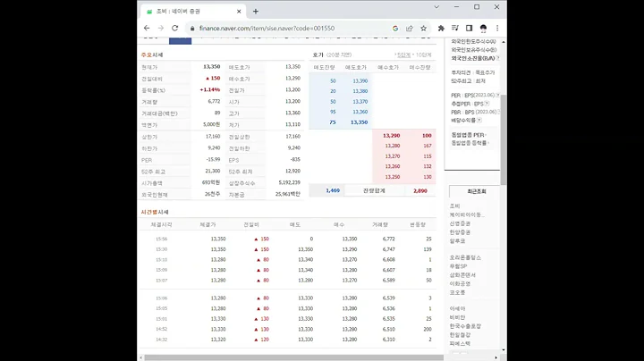644x361 pixels.
Task: Select the 현재가 value 13,350 in 주요시세
Action: click(x=211, y=66)
